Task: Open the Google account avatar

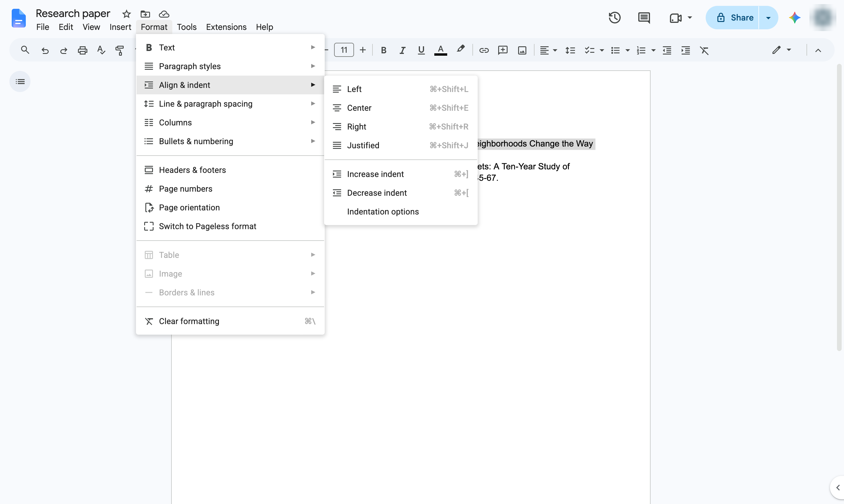Action: pos(822,18)
